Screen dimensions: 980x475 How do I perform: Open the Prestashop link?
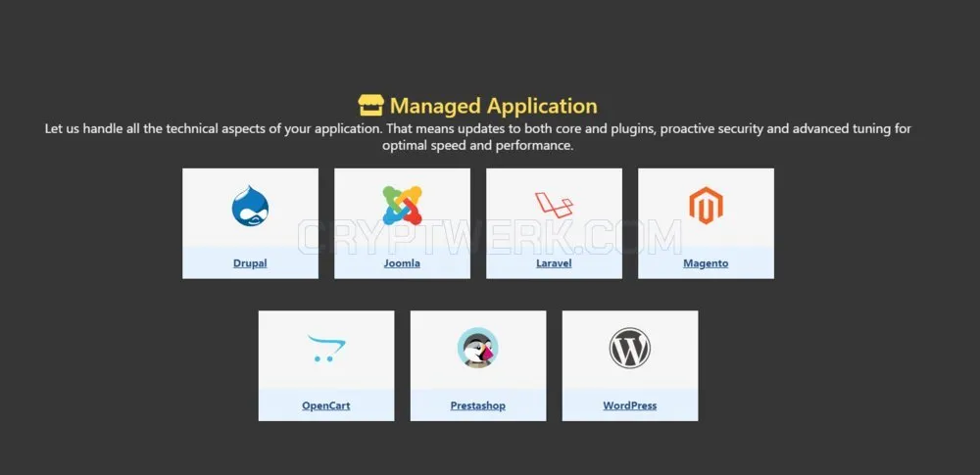tap(477, 405)
